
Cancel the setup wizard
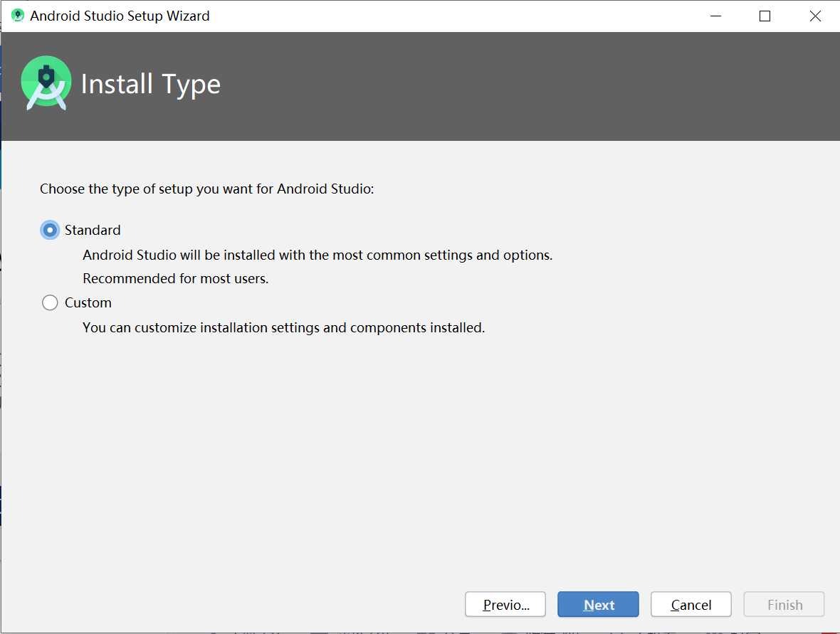tap(691, 605)
